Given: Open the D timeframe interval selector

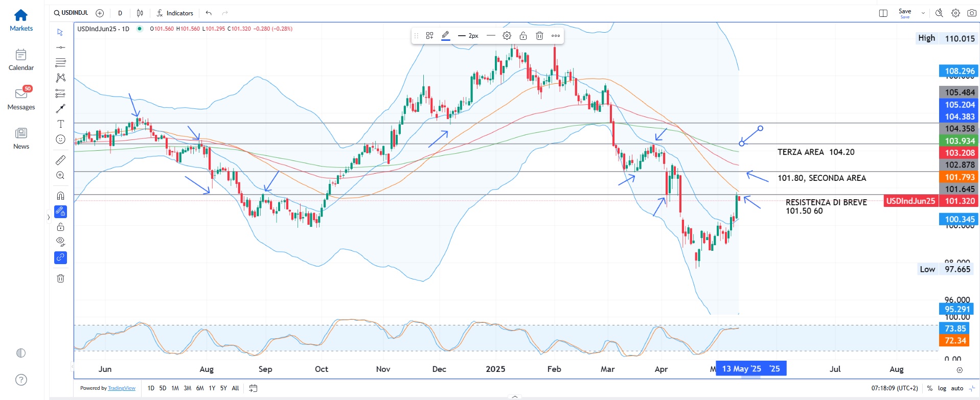Looking at the screenshot, I should point(120,13).
